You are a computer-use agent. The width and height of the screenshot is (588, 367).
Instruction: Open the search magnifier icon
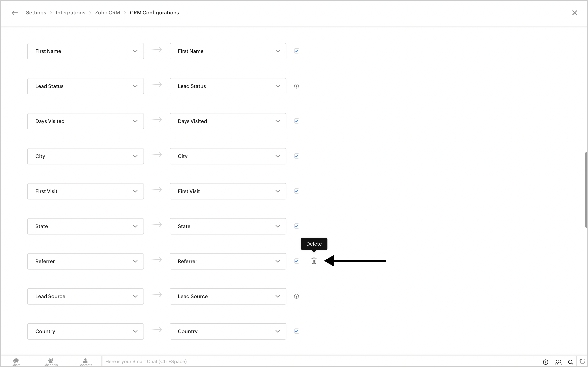coord(570,362)
